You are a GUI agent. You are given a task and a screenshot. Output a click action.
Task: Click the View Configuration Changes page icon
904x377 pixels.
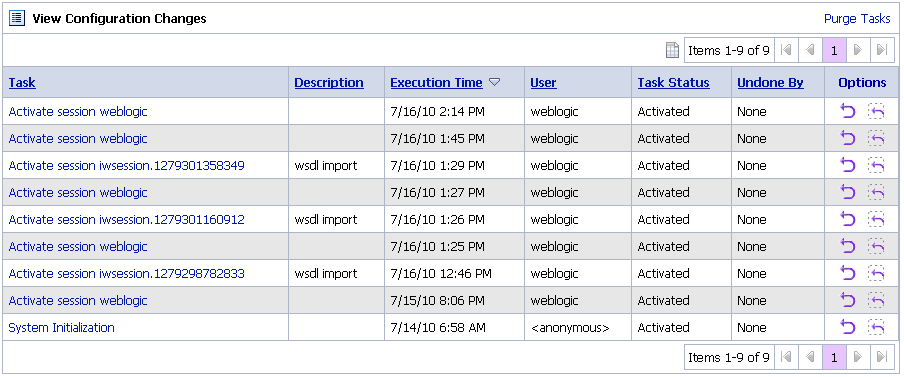(17, 18)
